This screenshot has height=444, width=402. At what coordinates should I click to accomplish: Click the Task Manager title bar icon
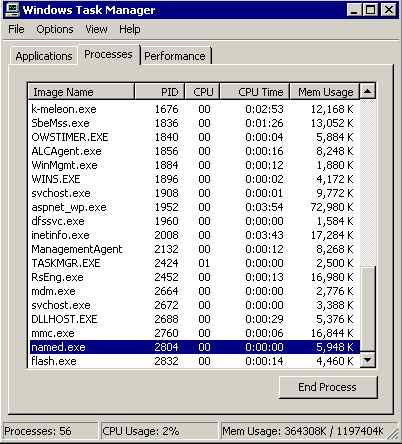pos(12,10)
